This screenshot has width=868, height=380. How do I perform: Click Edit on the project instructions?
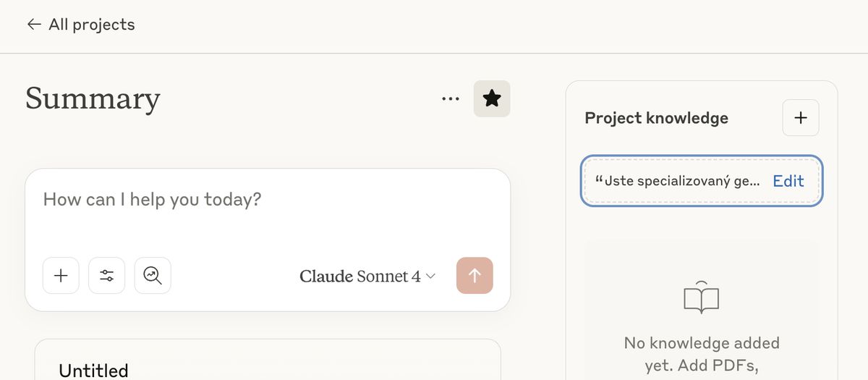pyautogui.click(x=788, y=181)
